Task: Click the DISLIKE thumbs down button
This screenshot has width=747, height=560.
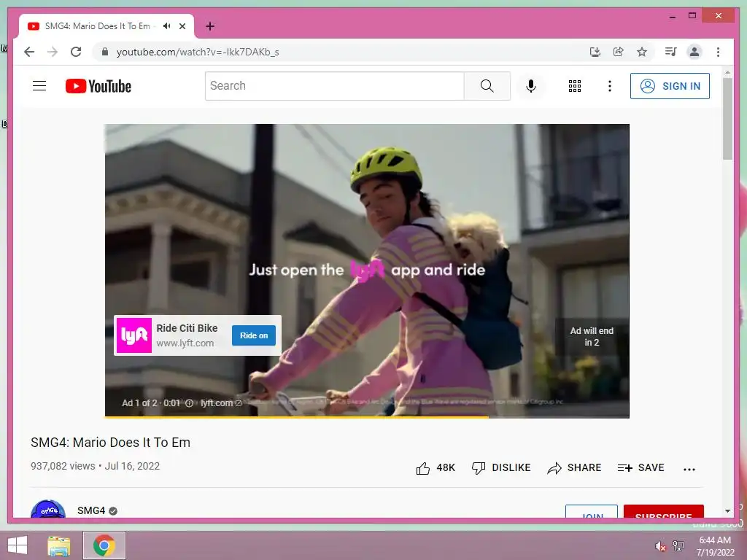Action: tap(500, 467)
